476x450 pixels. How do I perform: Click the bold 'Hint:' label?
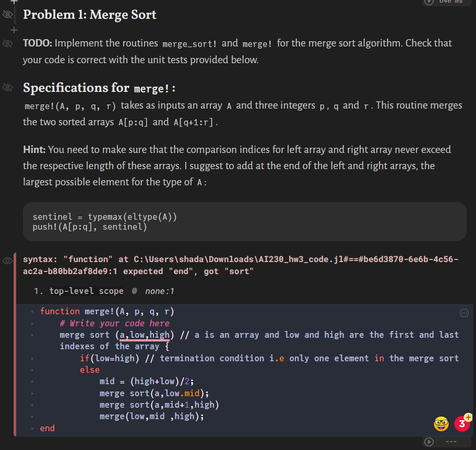pos(34,150)
